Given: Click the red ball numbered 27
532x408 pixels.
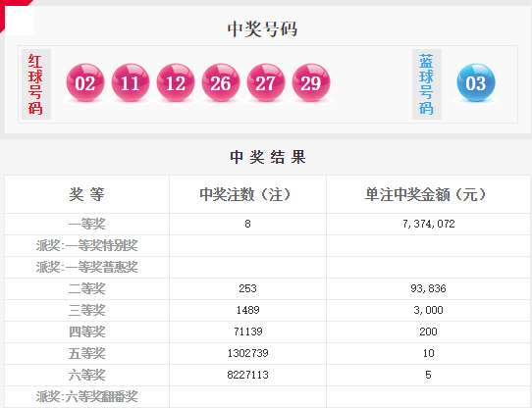Looking at the screenshot, I should coord(266,82).
